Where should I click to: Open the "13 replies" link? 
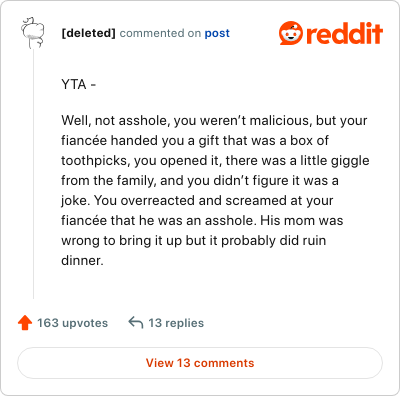(x=176, y=323)
